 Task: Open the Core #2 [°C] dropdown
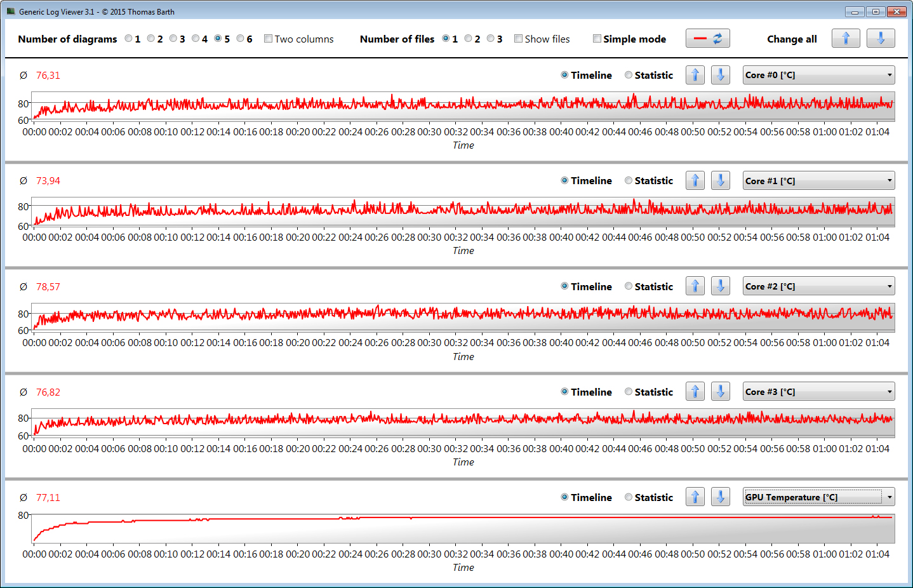tap(819, 286)
